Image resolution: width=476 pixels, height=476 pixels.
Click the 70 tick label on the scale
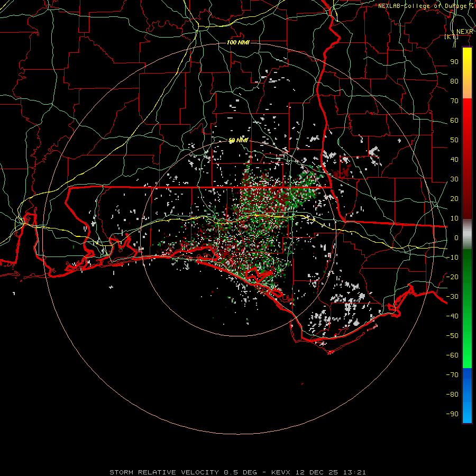coord(454,101)
